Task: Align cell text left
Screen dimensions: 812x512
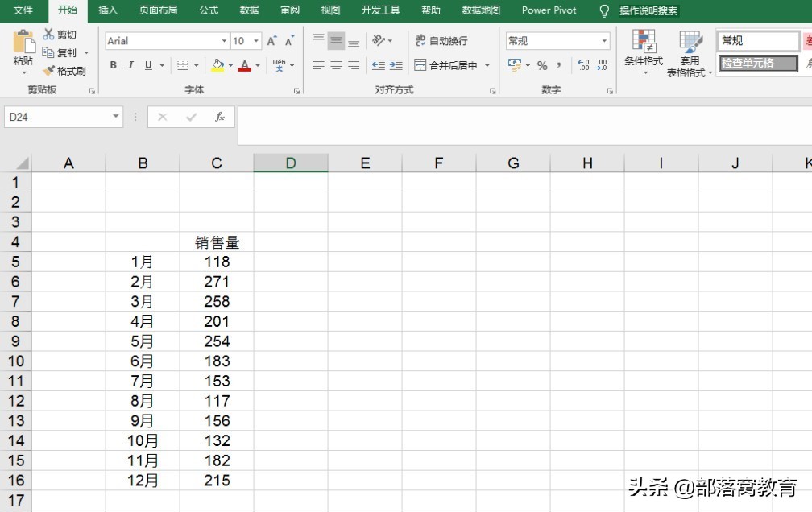Action: click(318, 65)
